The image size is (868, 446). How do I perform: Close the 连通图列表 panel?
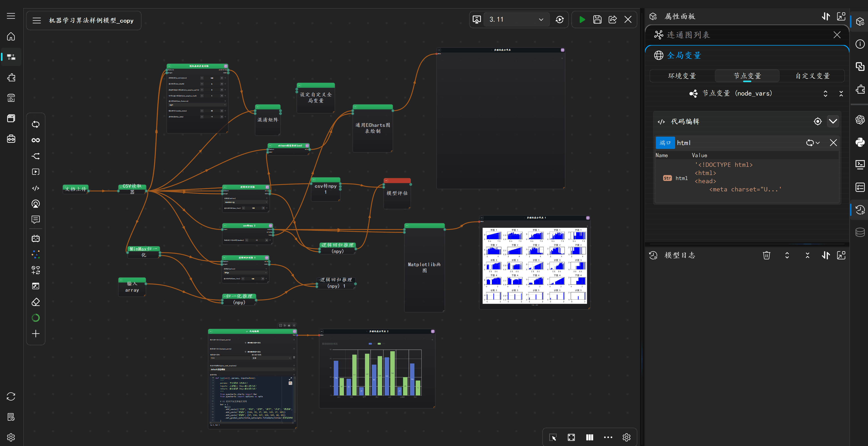tap(837, 35)
